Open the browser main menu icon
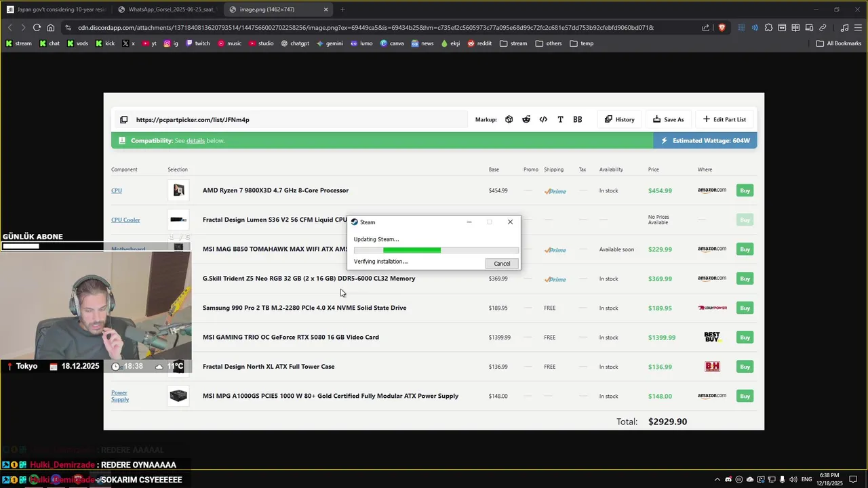This screenshot has width=868, height=488. point(858,28)
